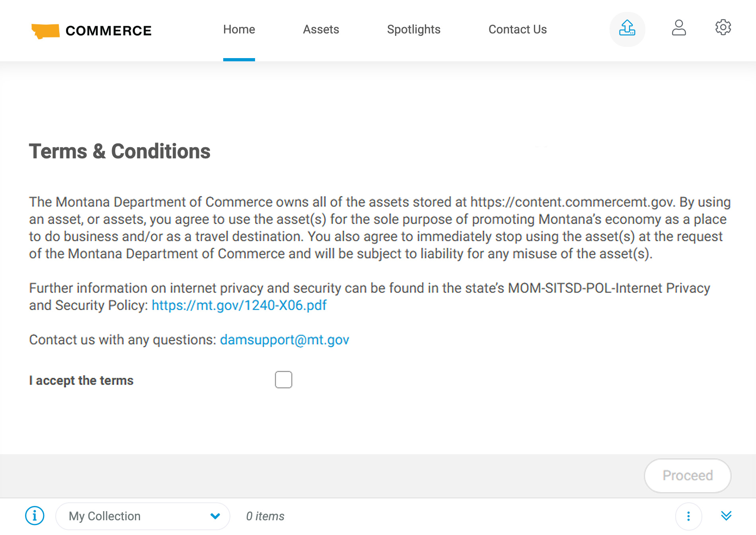The image size is (756, 535).
Task: Click the COMMERCE wordmark text
Action: [x=108, y=31]
